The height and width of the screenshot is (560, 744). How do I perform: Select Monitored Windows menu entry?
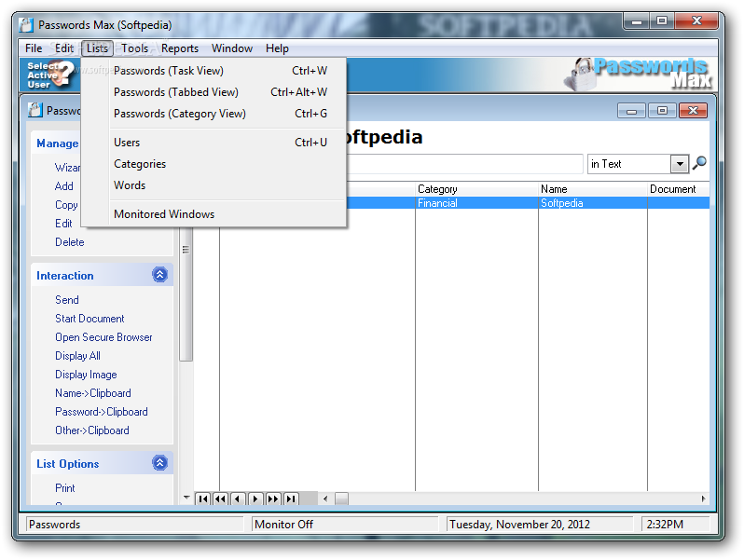click(214, 214)
